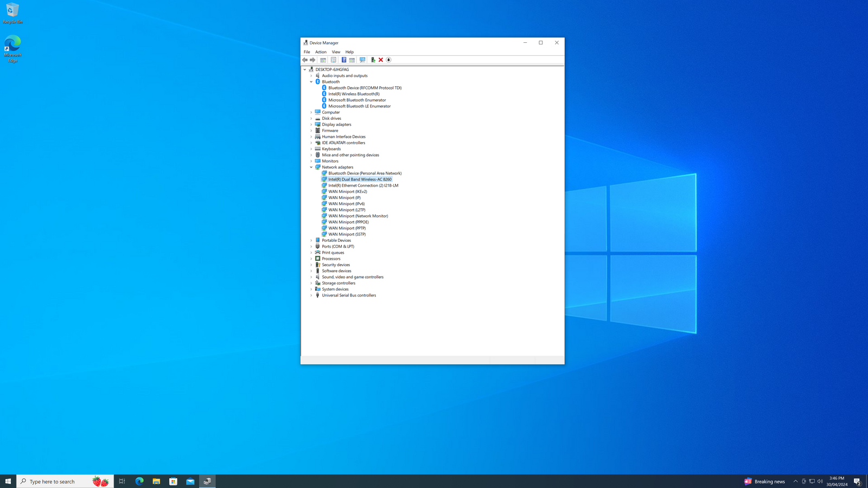
Task: Open the Action menu
Action: (321, 52)
